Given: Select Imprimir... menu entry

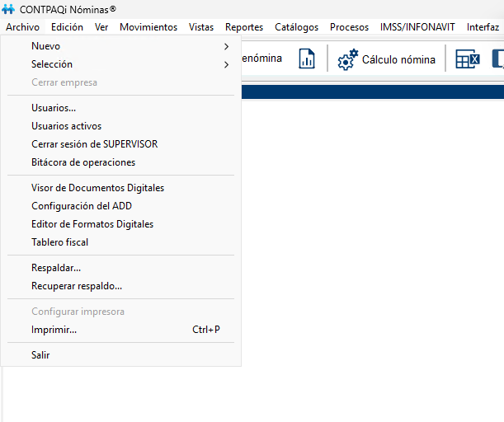Looking at the screenshot, I should pyautogui.click(x=121, y=330).
